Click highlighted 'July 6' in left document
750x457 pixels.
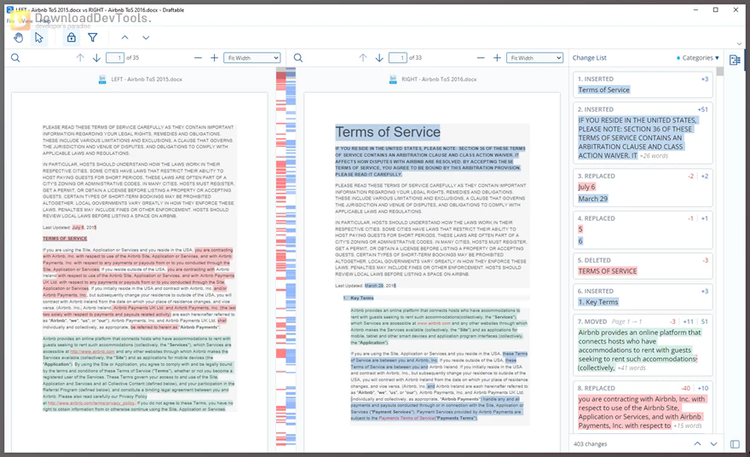pos(77,228)
